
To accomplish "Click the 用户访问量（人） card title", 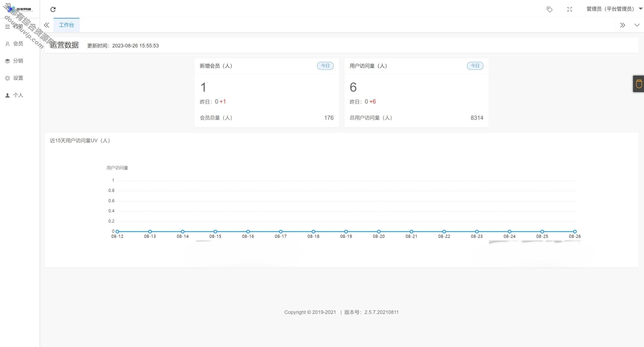I will click(368, 66).
